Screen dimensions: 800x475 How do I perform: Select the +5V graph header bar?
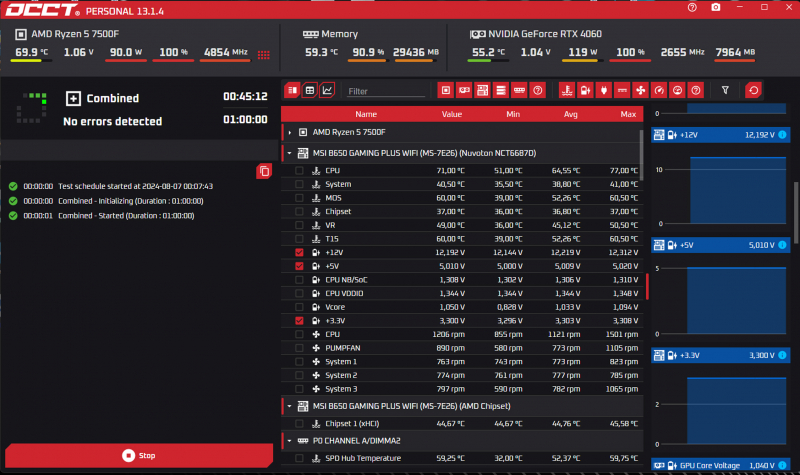(x=720, y=245)
